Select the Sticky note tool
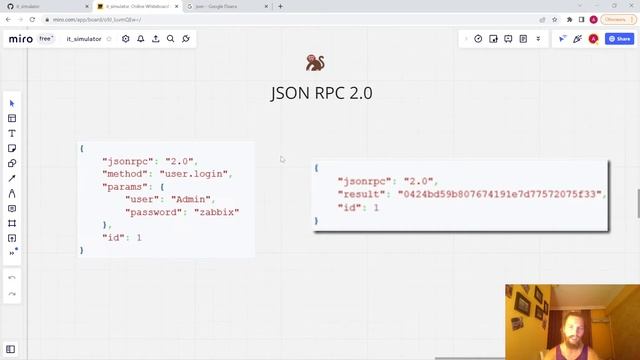 click(x=12, y=148)
